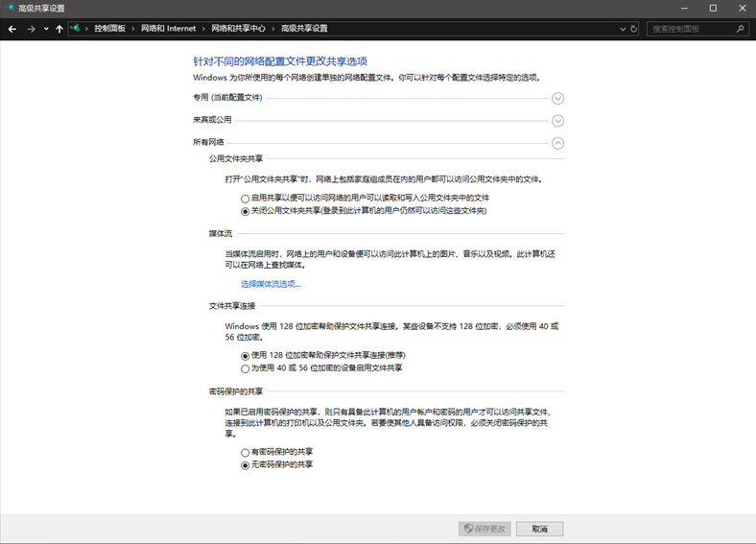
Task: Open address bar history dropdown
Action: click(623, 29)
